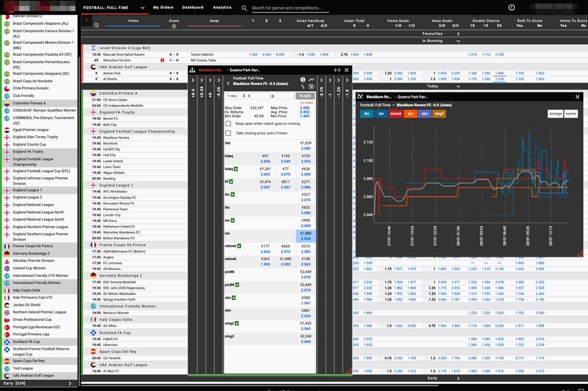Toggle the sing2 series in the chart
This screenshot has width=588, height=391.
click(439, 113)
